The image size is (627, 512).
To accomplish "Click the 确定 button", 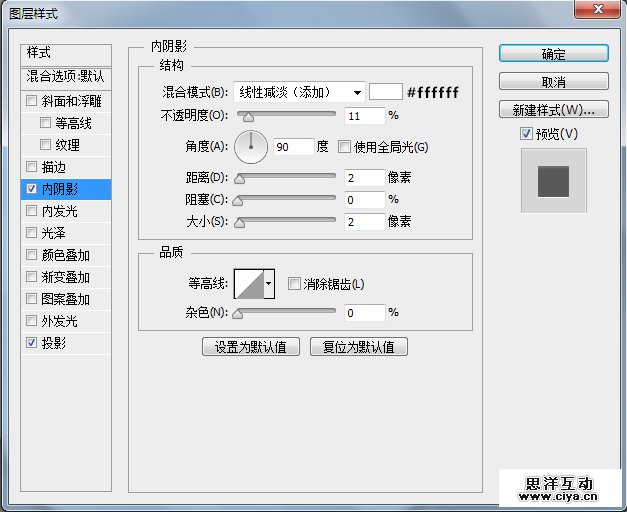I will coord(553,54).
